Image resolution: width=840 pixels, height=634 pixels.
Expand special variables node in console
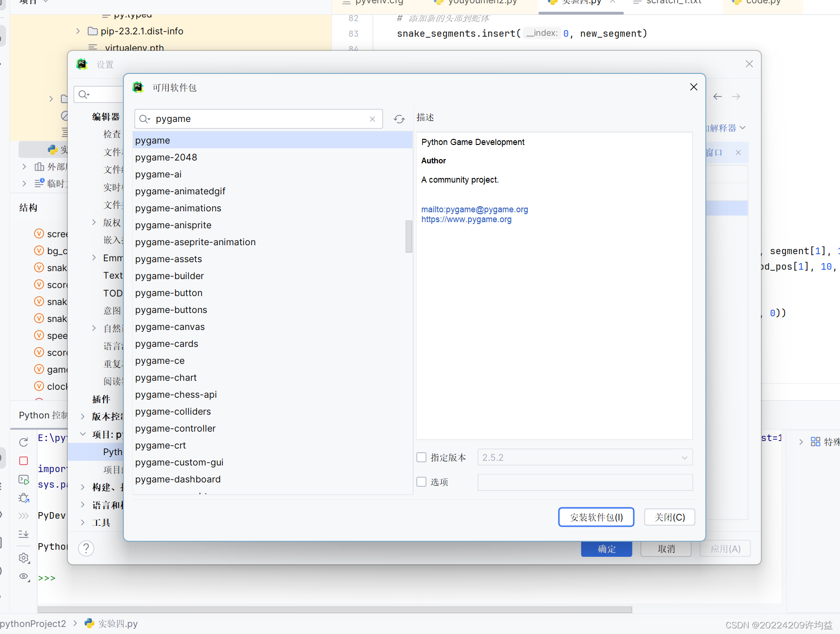(801, 441)
